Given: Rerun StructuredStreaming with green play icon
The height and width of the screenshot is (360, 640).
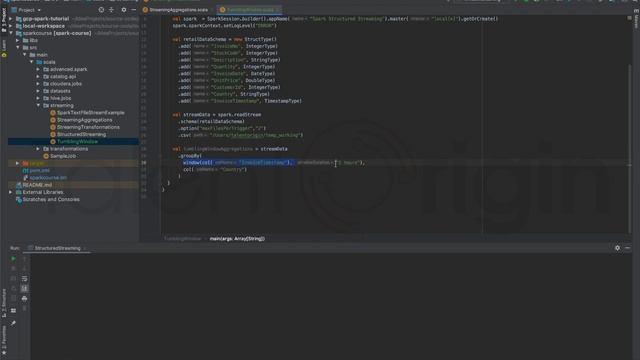Looking at the screenshot, I should pyautogui.click(x=13, y=258).
